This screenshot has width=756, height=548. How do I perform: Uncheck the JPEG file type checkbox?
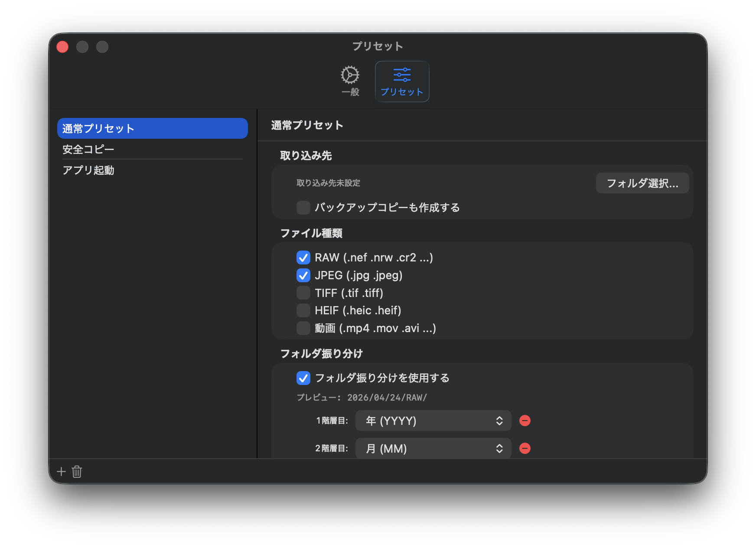tap(303, 275)
